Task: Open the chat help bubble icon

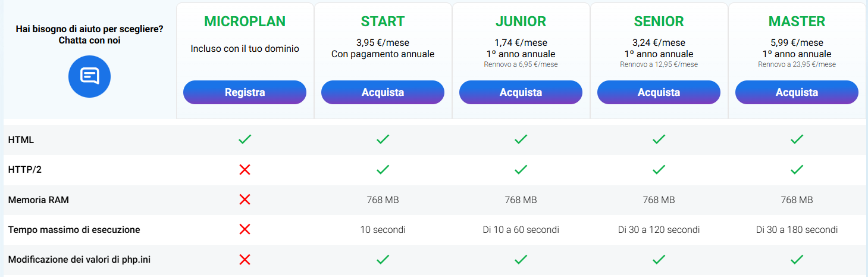Action: point(89,76)
